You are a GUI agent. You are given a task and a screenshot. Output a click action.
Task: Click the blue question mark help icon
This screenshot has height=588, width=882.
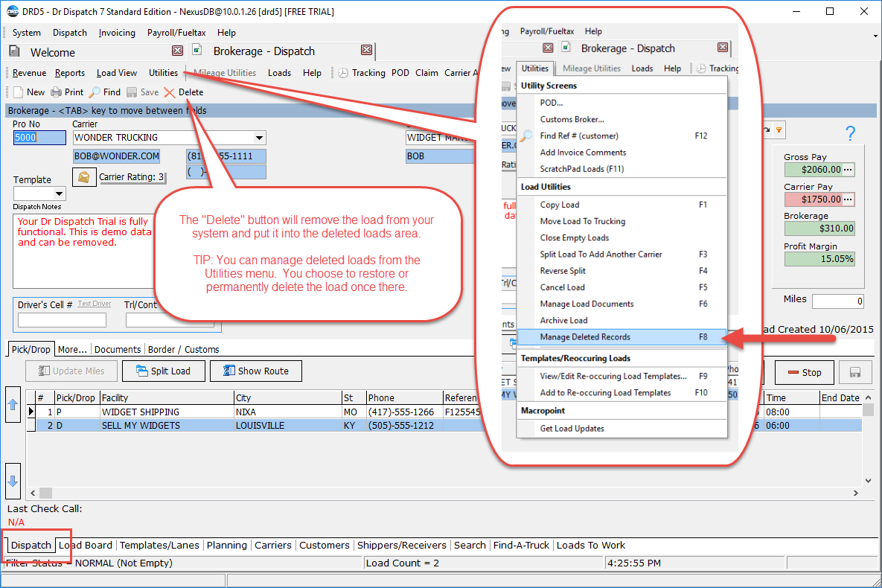click(850, 132)
